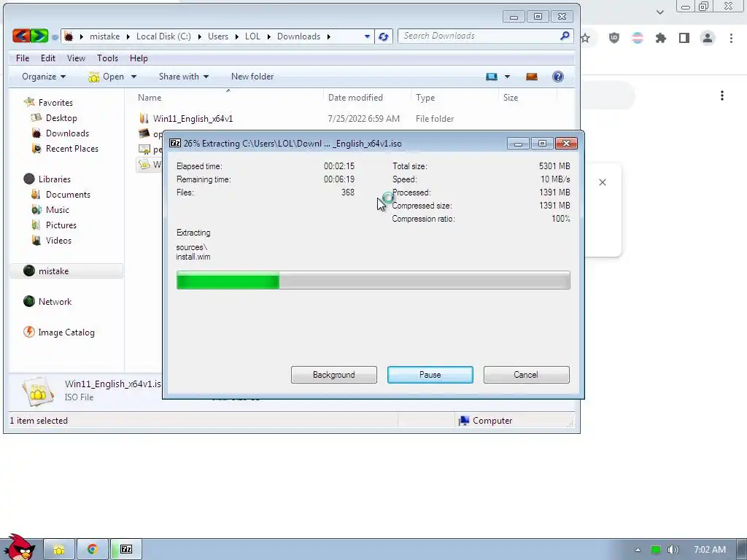Screen dimensions: 747x560
Task: Click the Explorer forward arrow button
Action: click(39, 36)
